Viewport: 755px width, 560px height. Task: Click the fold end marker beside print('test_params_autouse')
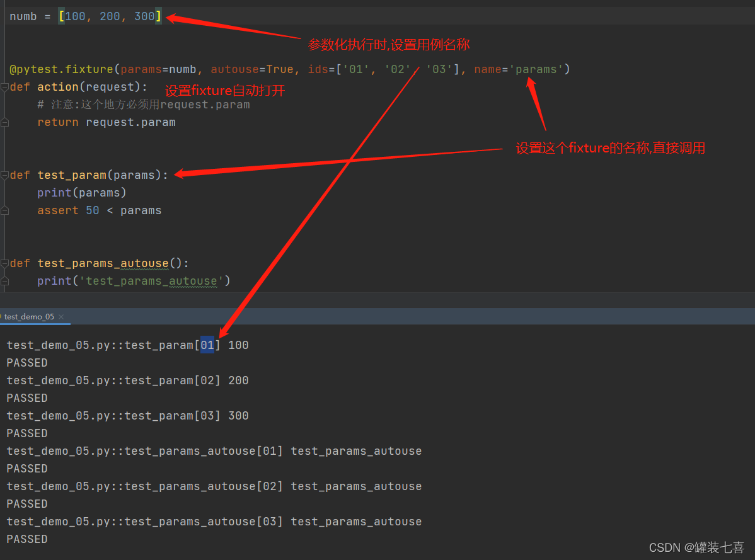[4, 282]
